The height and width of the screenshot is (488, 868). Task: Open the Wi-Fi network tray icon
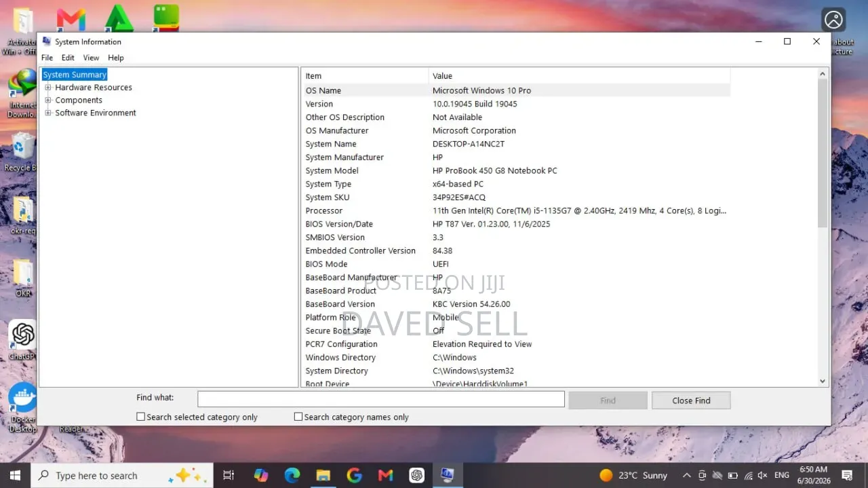(x=747, y=475)
